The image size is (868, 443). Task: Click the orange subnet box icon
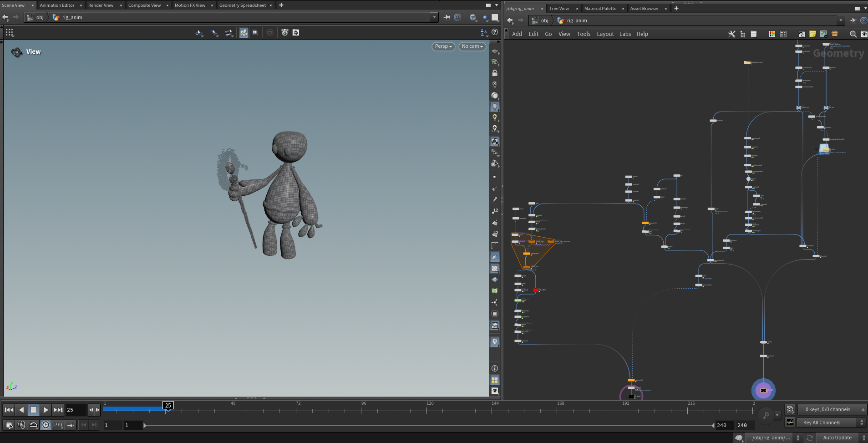[835, 34]
